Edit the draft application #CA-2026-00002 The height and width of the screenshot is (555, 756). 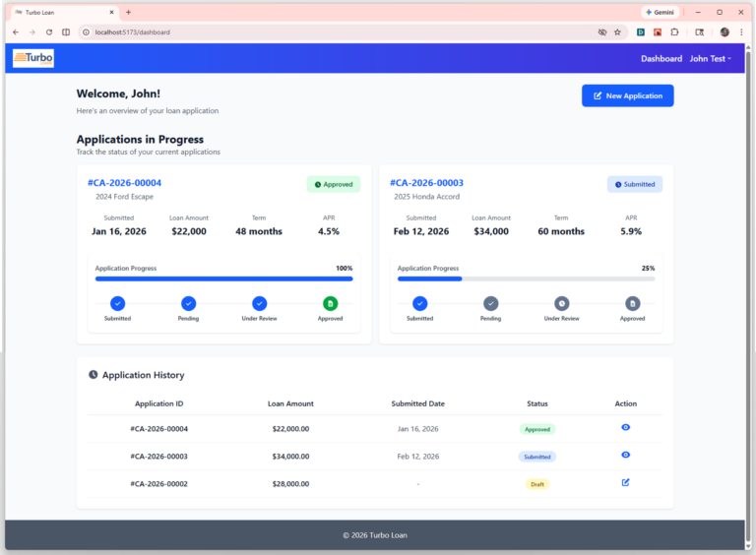pyautogui.click(x=625, y=482)
